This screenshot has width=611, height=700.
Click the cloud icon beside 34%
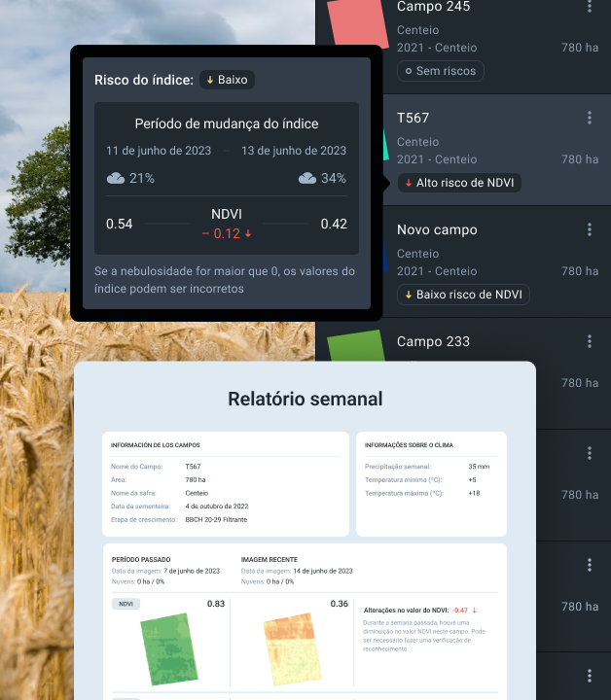point(307,178)
